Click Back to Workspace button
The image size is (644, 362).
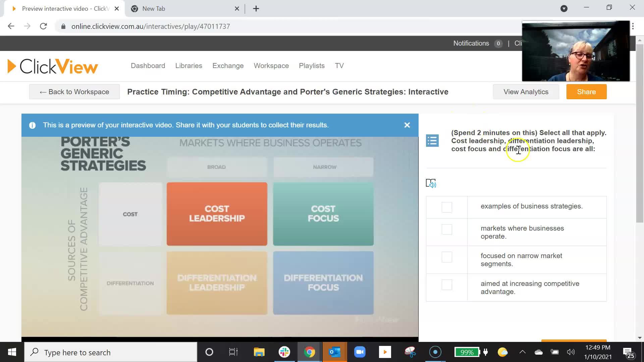(74, 92)
